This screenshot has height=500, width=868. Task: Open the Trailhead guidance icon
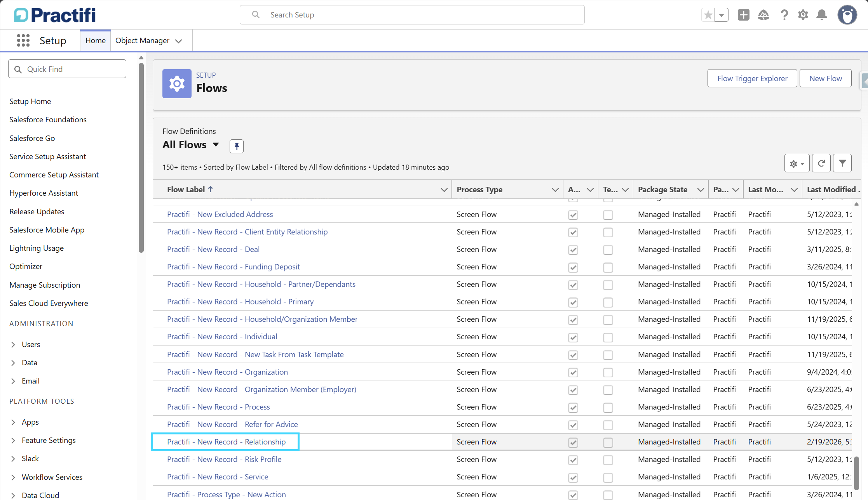[x=763, y=15]
